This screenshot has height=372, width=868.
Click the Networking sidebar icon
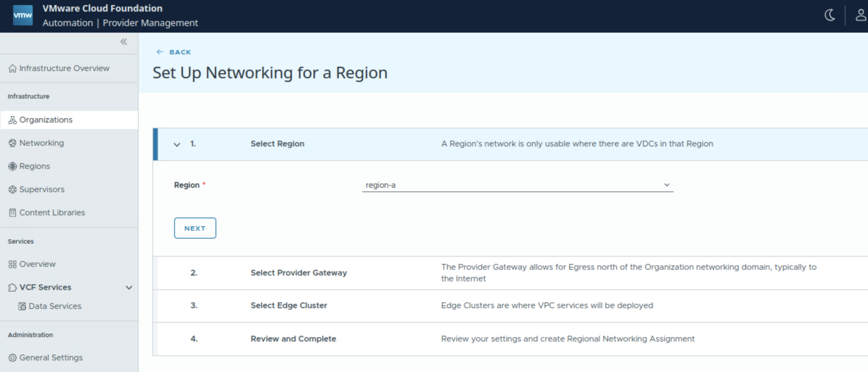[12, 143]
